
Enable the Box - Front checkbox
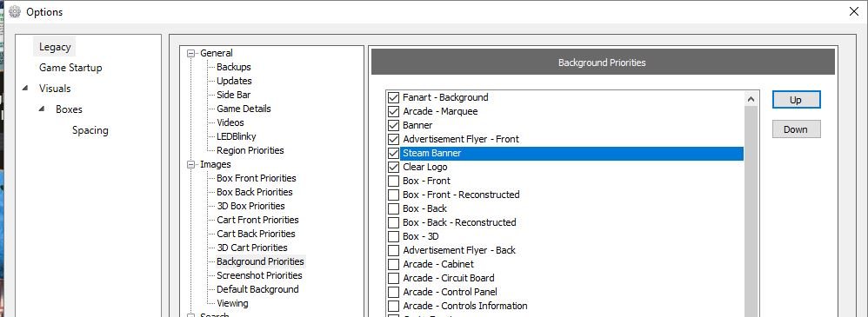(x=394, y=181)
